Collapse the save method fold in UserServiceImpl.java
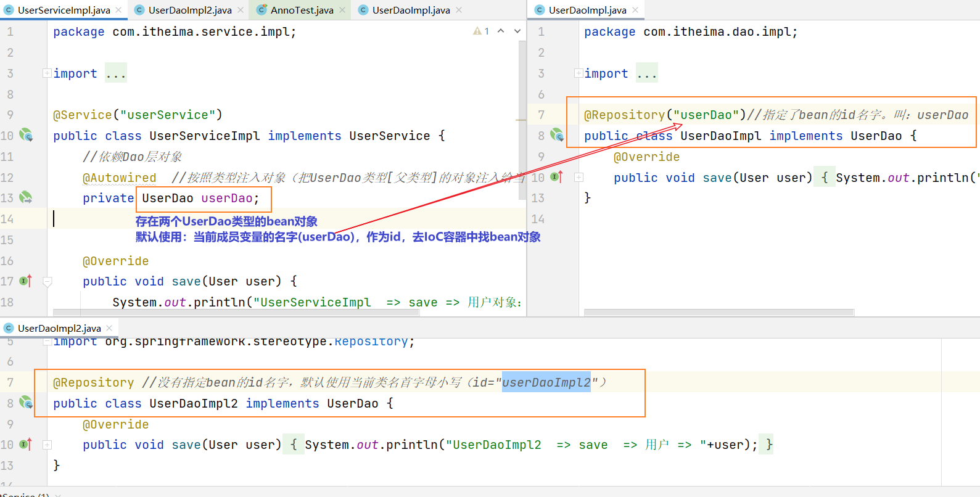The image size is (980, 497). (x=47, y=282)
